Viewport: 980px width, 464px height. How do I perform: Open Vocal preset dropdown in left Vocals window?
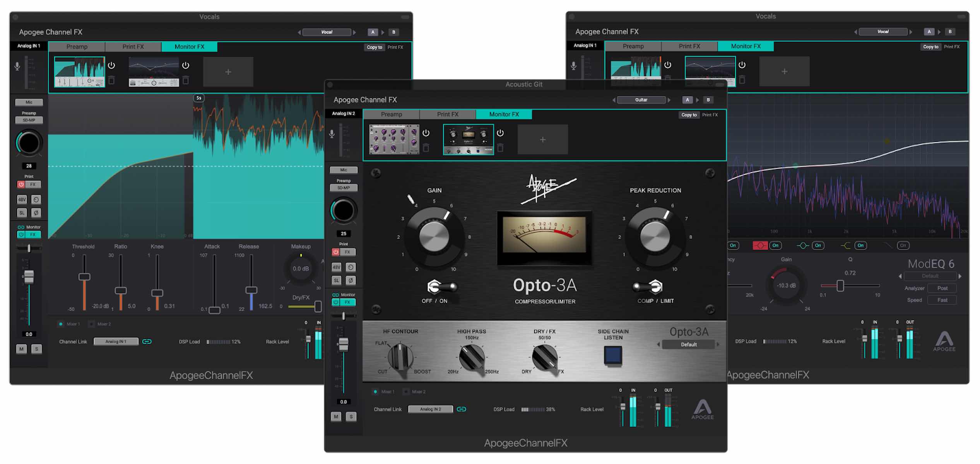click(x=327, y=32)
